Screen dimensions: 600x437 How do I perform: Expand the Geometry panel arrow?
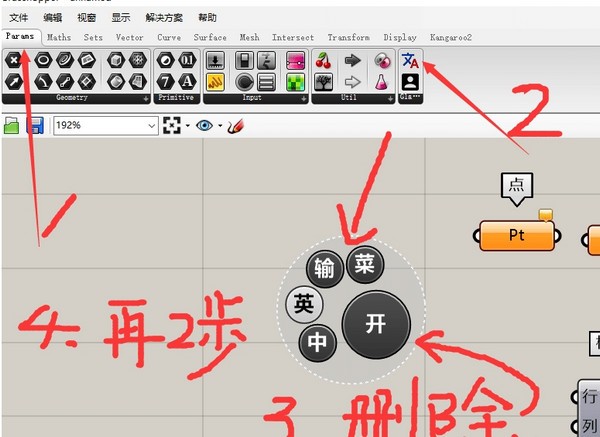(x=146, y=99)
